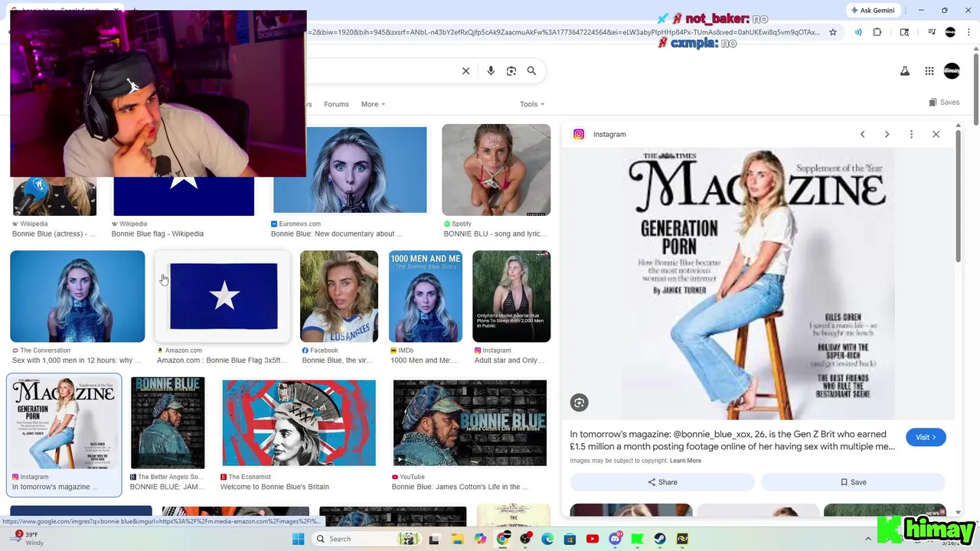Screen dimensions: 980x551
Task: Switch to the Forums tab
Action: 336,104
